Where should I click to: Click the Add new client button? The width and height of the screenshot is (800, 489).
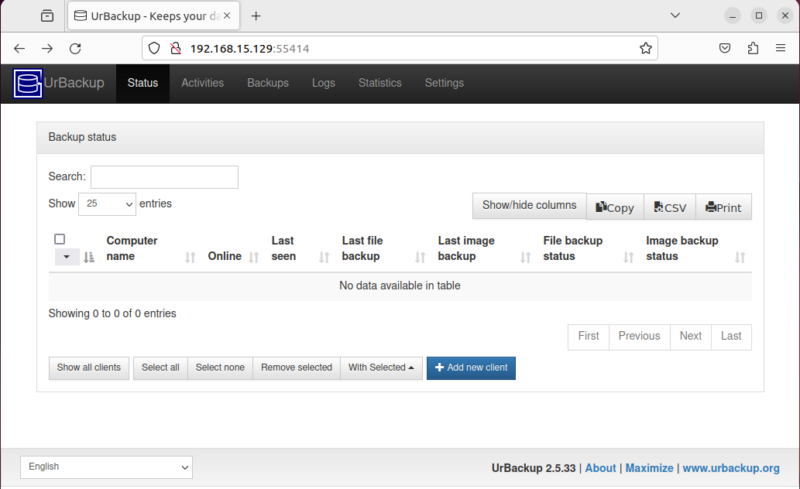point(471,368)
